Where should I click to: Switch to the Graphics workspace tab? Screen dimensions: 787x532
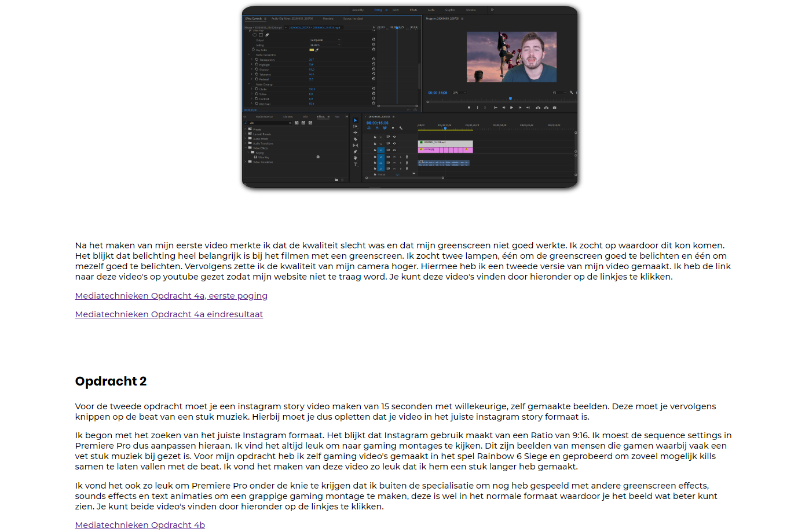coord(450,10)
